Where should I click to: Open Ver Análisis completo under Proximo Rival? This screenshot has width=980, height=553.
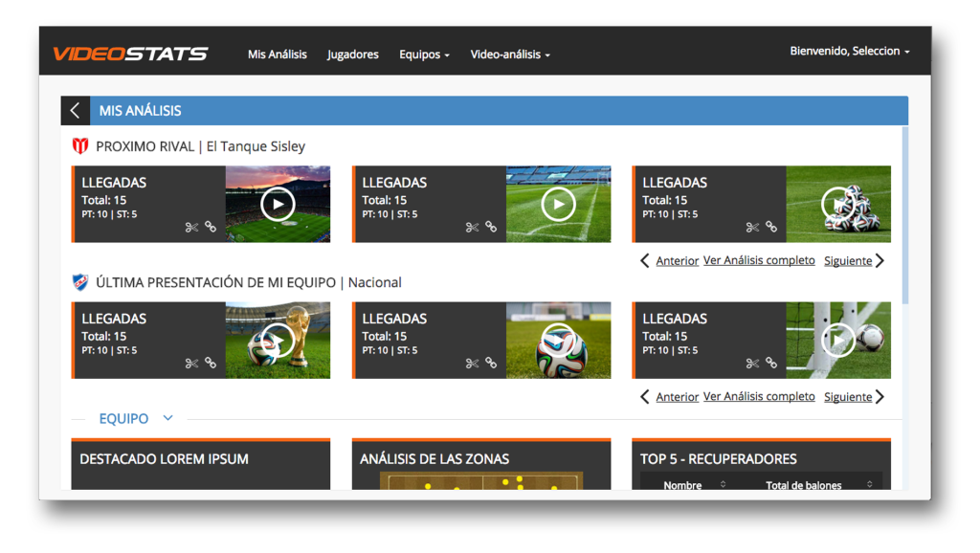(x=759, y=260)
